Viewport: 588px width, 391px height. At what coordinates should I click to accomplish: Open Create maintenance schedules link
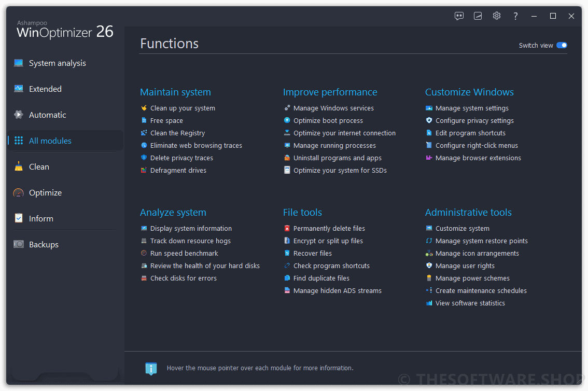click(481, 290)
